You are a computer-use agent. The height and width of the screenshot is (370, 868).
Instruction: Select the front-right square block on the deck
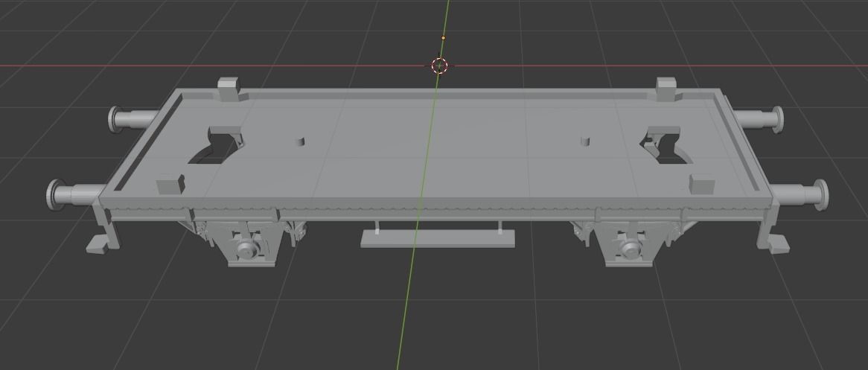pos(701,184)
